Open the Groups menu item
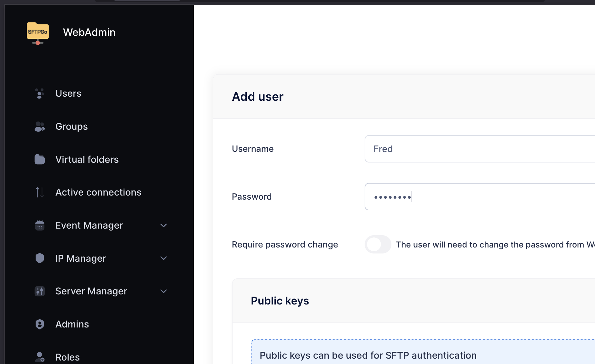 [72, 127]
